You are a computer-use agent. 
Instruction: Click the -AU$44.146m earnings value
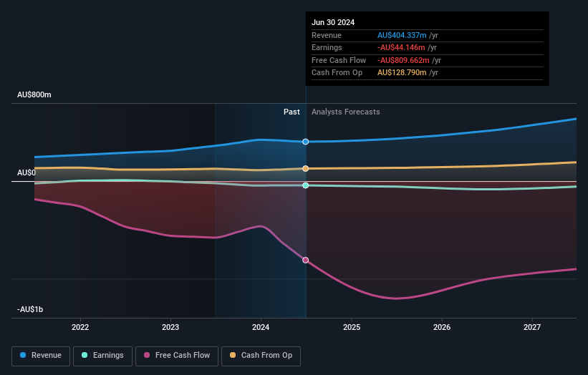point(401,47)
